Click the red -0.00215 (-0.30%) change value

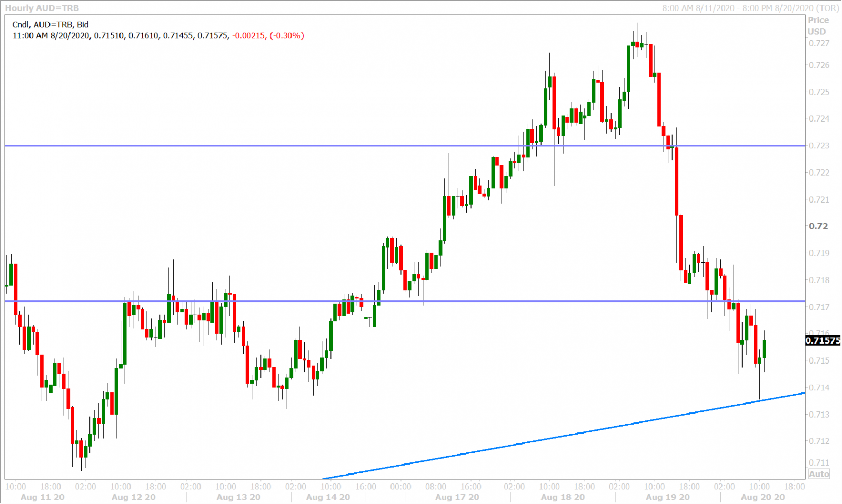pos(268,36)
